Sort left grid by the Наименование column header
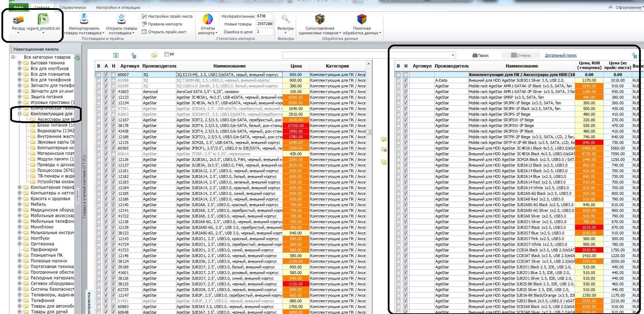The height and width of the screenshot is (314, 644). click(229, 66)
